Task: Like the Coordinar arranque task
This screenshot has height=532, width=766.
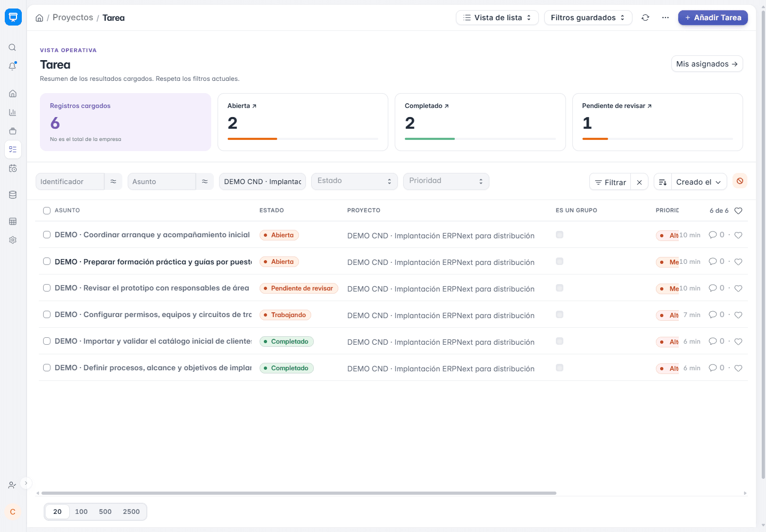Action: click(738, 235)
